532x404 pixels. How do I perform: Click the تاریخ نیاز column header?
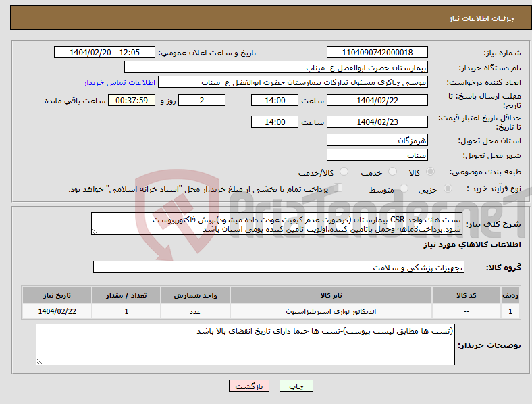pos(57,295)
